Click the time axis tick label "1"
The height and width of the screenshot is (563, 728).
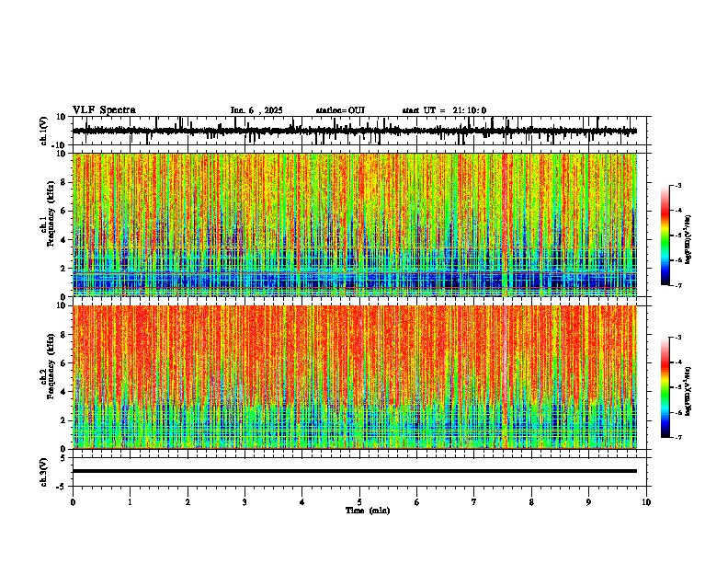pyautogui.click(x=130, y=502)
